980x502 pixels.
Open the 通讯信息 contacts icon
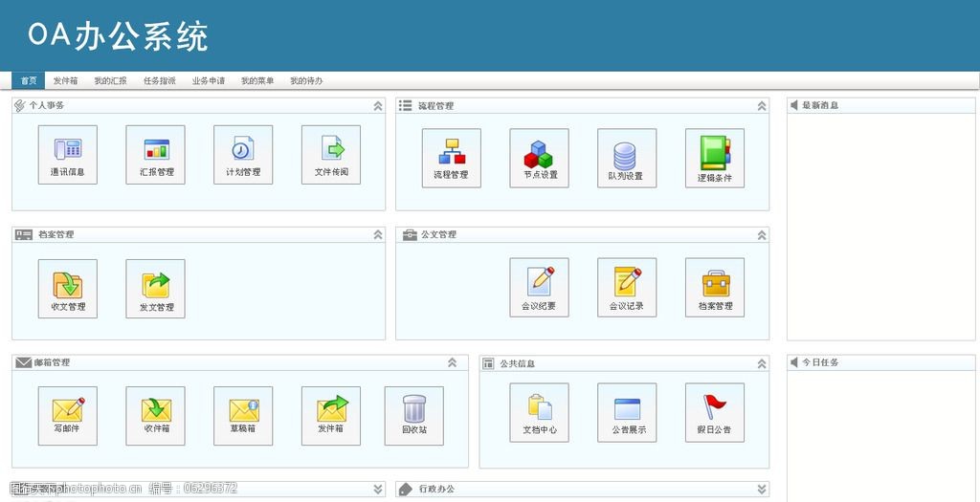67,155
